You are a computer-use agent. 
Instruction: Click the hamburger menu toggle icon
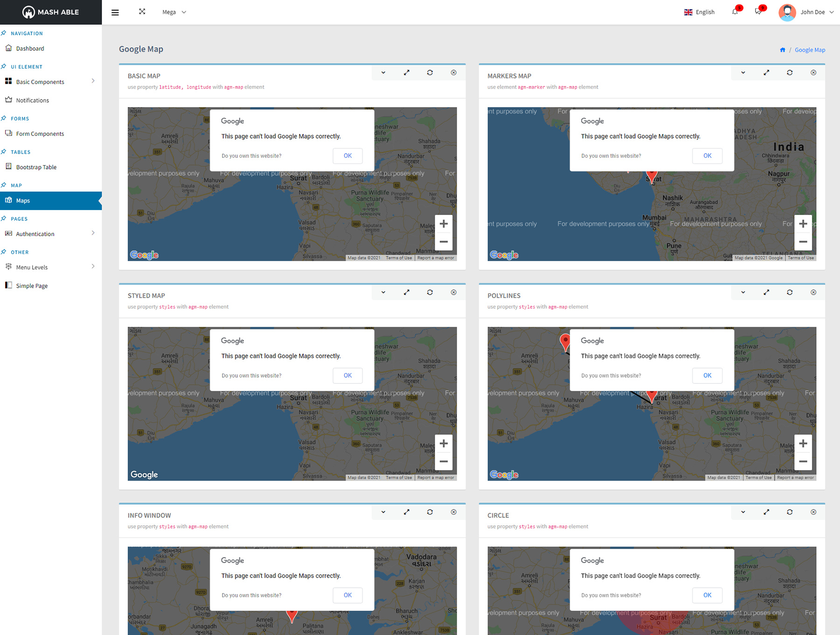(x=115, y=13)
